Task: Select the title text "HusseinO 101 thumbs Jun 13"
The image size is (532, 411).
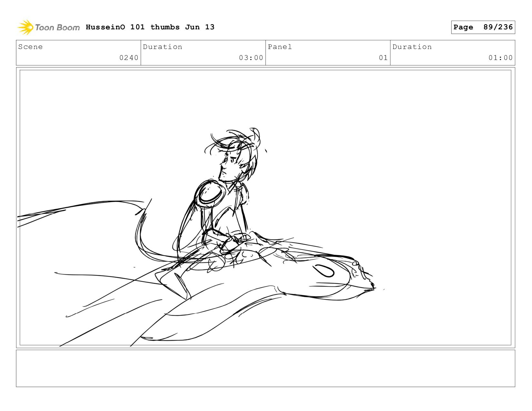Action: pos(150,27)
